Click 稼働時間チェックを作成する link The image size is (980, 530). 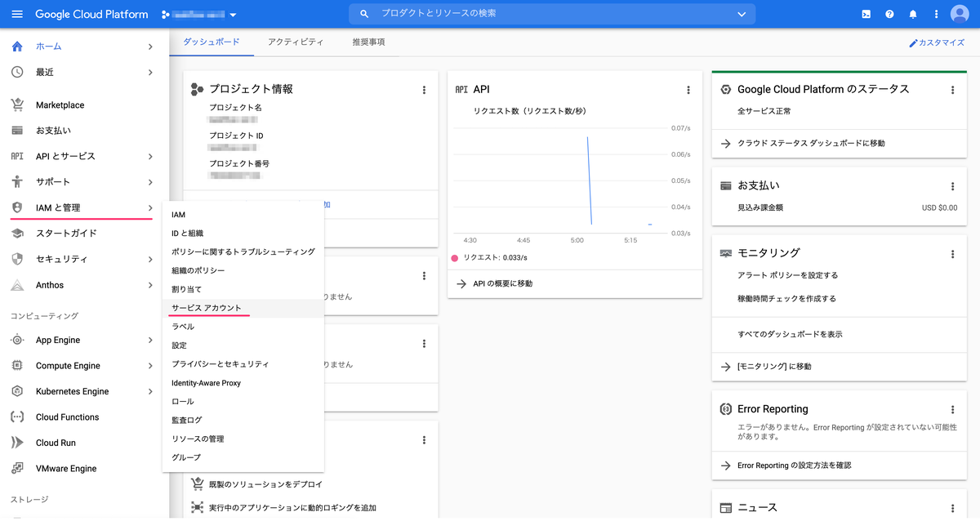pyautogui.click(x=786, y=299)
